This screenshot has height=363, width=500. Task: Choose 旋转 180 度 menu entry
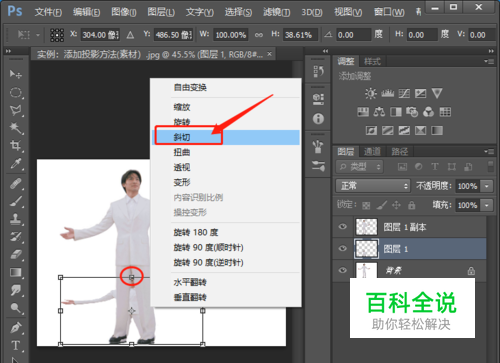pos(226,232)
